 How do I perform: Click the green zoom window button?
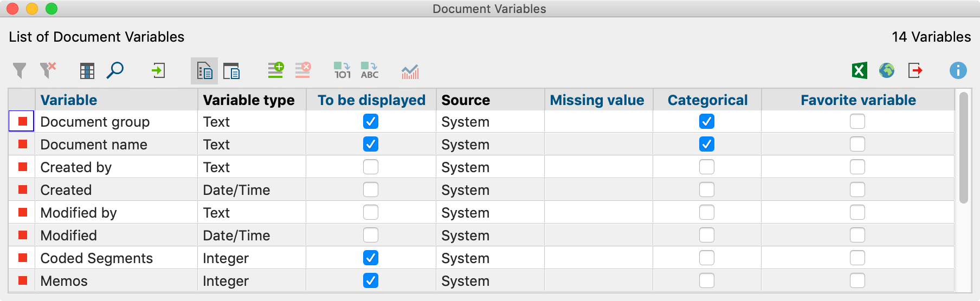coord(51,9)
